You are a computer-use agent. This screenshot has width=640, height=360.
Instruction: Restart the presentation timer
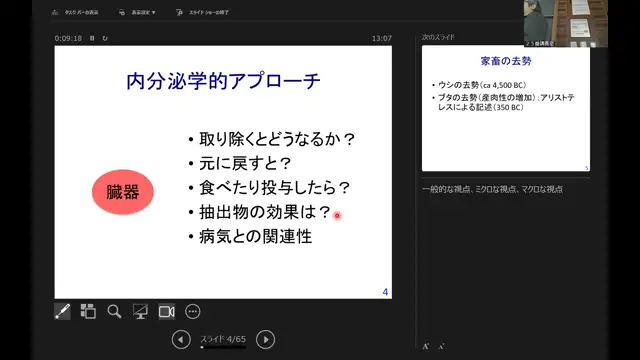tap(105, 38)
